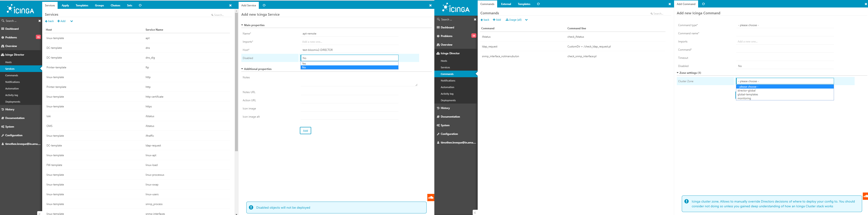Switch to the External tab in Commands

point(506,4)
